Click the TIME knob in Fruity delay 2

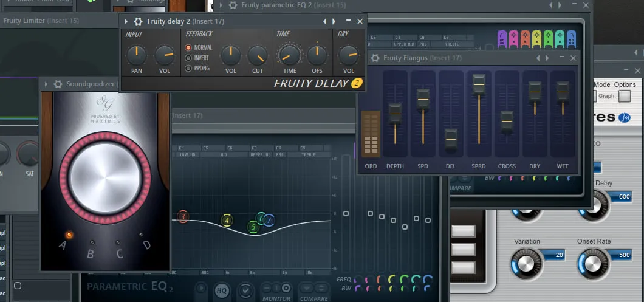[x=290, y=55]
